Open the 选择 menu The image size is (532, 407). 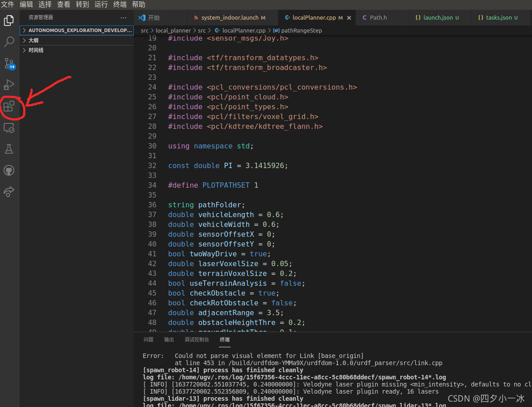[x=45, y=4]
